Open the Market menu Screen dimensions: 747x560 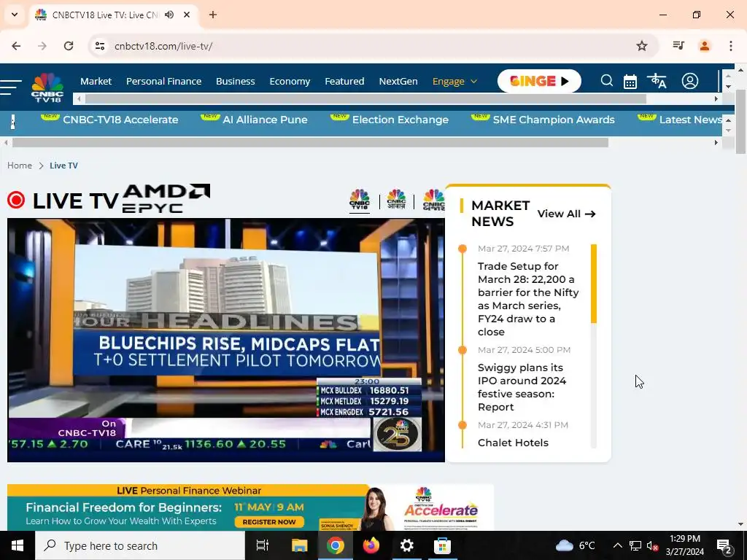(96, 82)
